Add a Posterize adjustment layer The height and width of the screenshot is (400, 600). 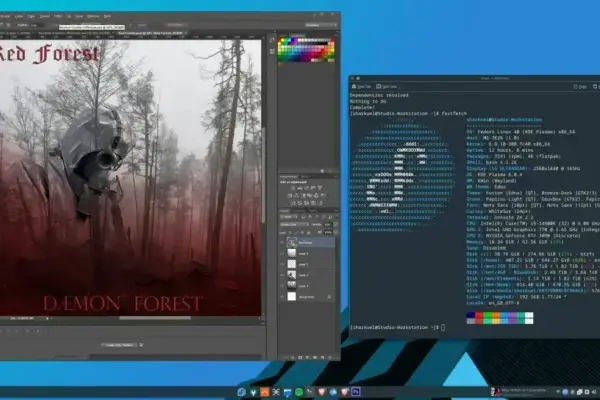pos(300,202)
